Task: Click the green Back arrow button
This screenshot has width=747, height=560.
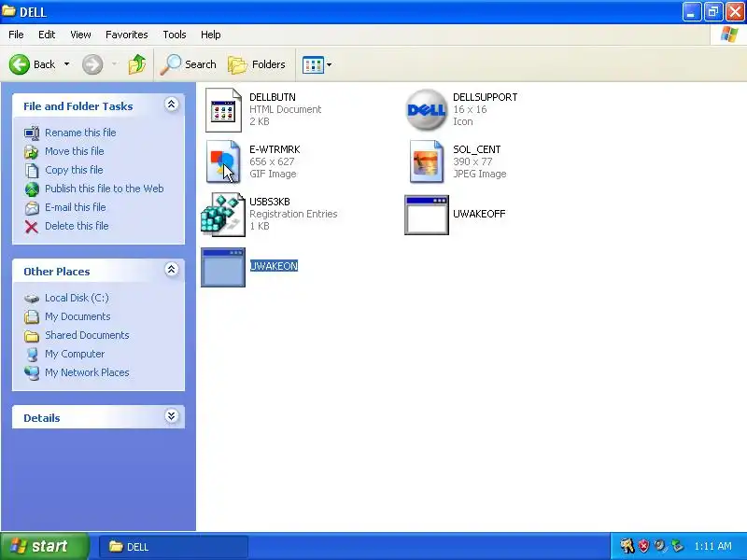Action: coord(20,64)
